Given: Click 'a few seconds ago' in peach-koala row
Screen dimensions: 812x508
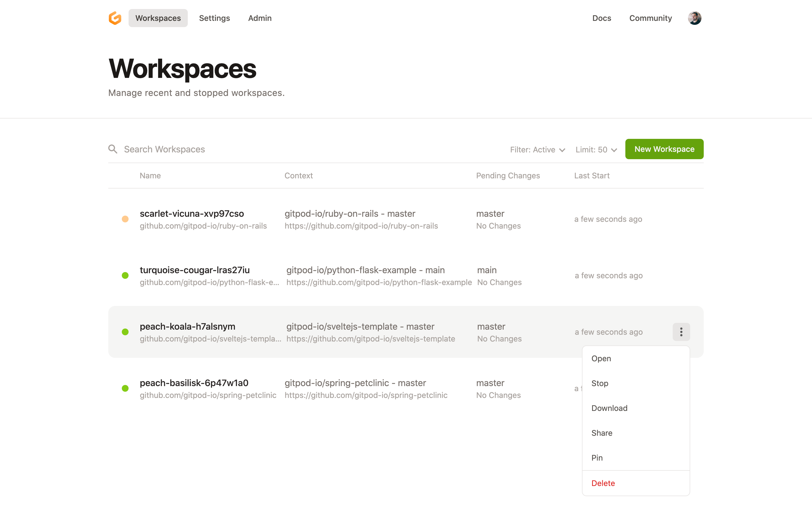Looking at the screenshot, I should click(608, 332).
